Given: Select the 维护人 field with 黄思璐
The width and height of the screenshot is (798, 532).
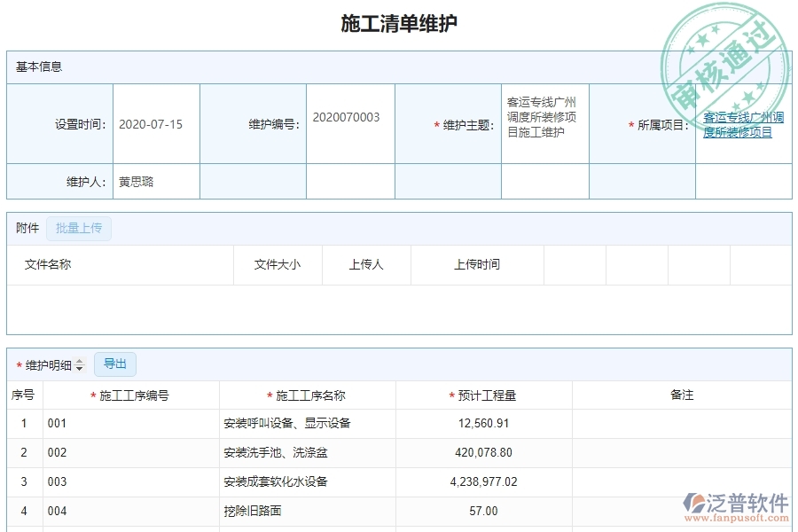Looking at the screenshot, I should 155,182.
